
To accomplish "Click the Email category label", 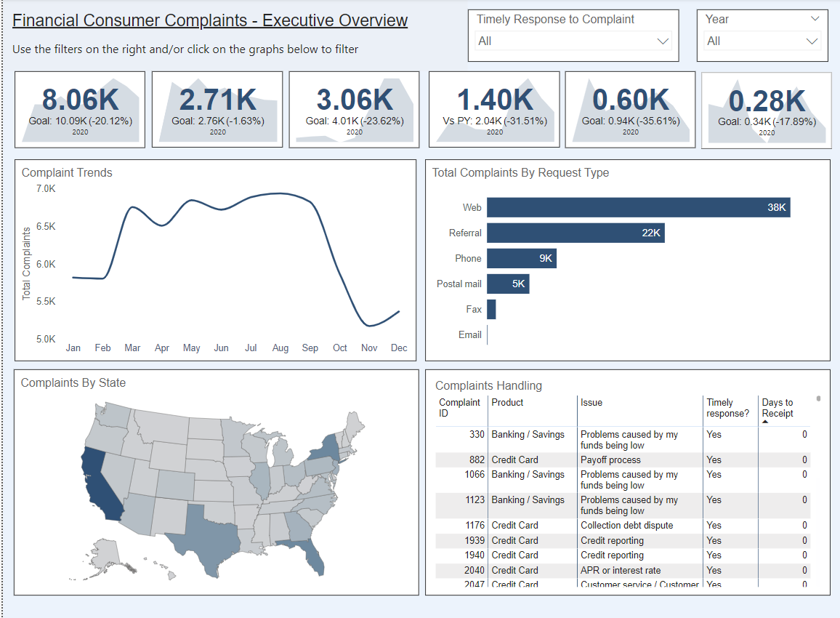I will (470, 335).
